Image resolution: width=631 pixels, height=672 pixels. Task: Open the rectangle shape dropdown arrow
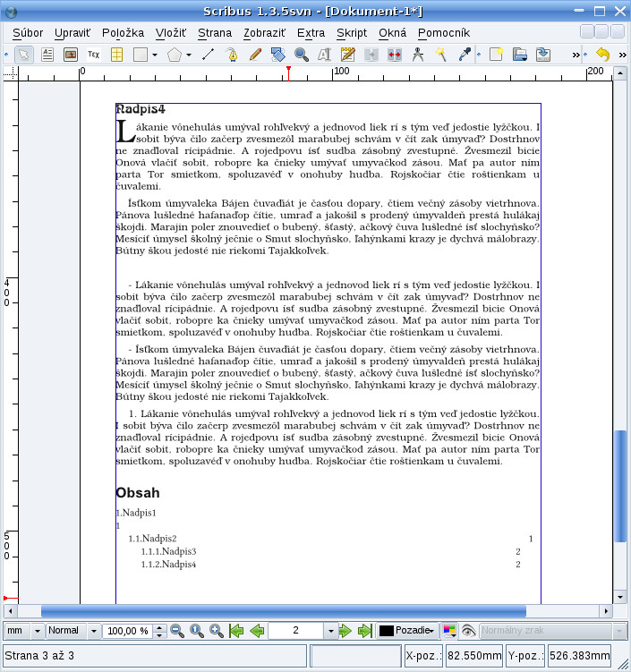coord(155,55)
